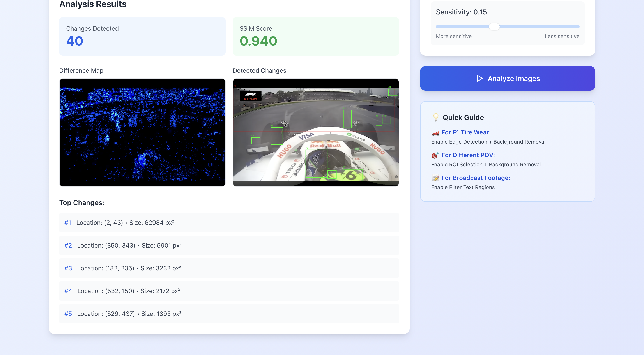Screen dimensions: 644x355
Task: Click the target icon for Different POV
Action: [x=435, y=155]
